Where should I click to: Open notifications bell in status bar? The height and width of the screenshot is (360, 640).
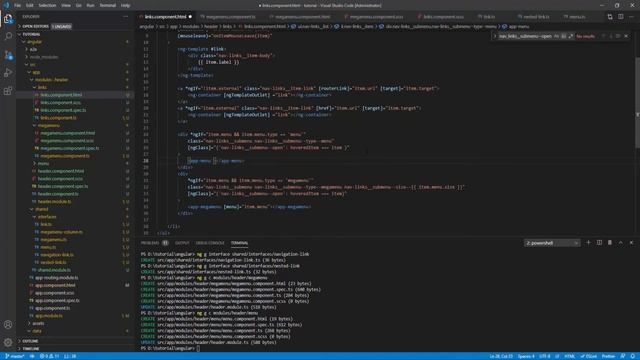pyautogui.click(x=632, y=356)
